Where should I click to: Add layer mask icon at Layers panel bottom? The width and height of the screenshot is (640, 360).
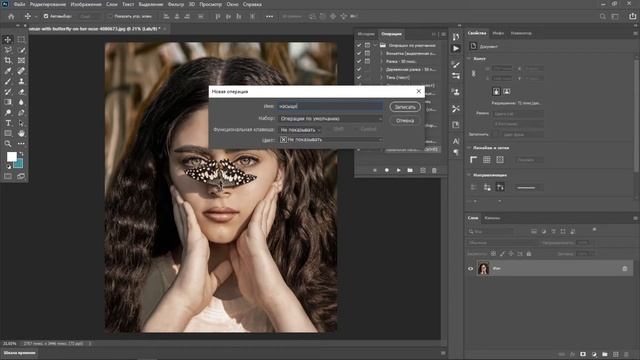(x=583, y=354)
